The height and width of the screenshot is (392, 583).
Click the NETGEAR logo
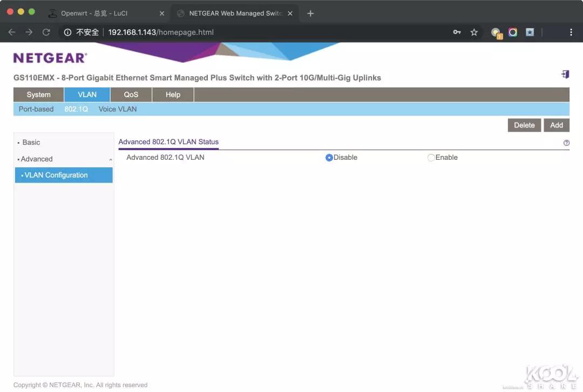point(50,58)
